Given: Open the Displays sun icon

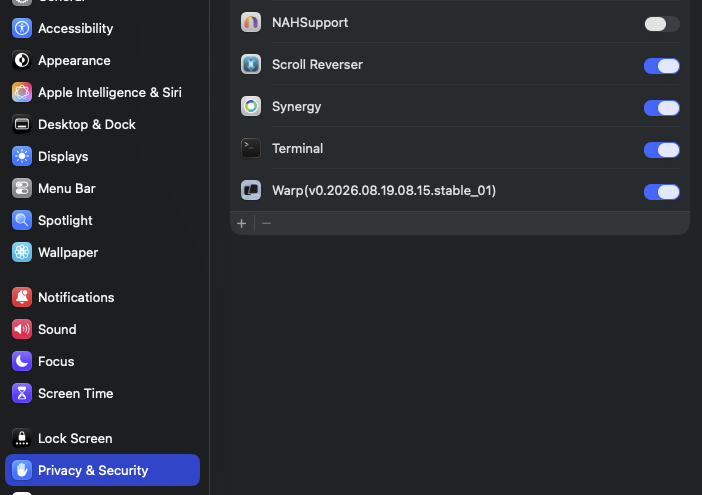Looking at the screenshot, I should click(x=21, y=156).
